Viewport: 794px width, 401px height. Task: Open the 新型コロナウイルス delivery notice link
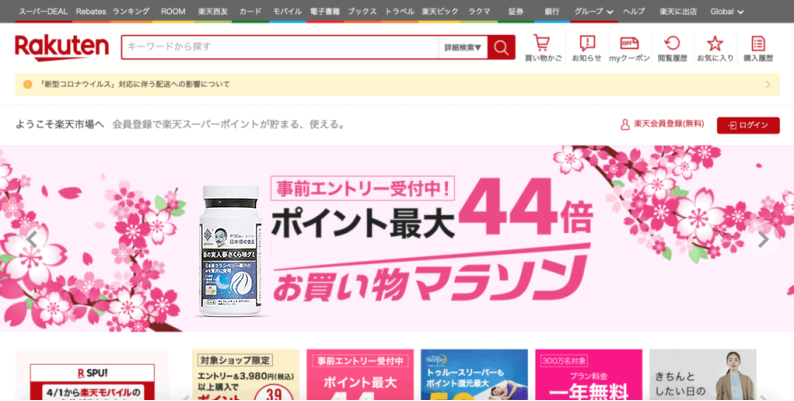(135, 85)
